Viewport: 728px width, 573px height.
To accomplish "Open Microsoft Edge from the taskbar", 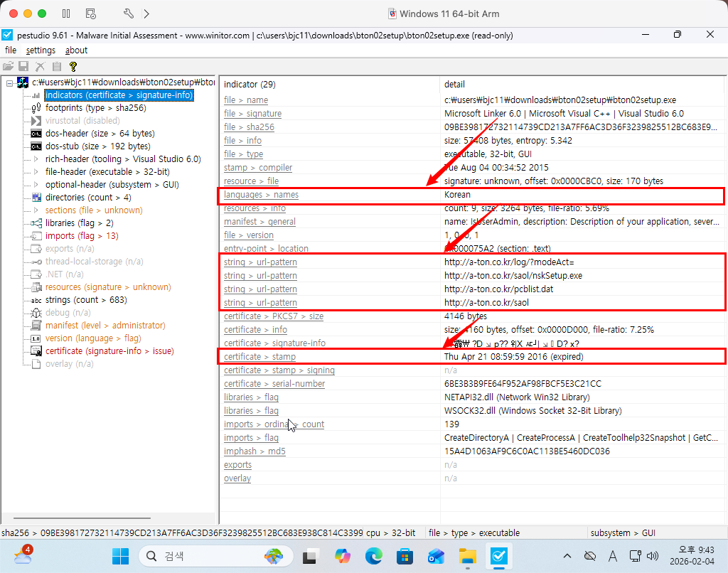I will click(x=373, y=556).
